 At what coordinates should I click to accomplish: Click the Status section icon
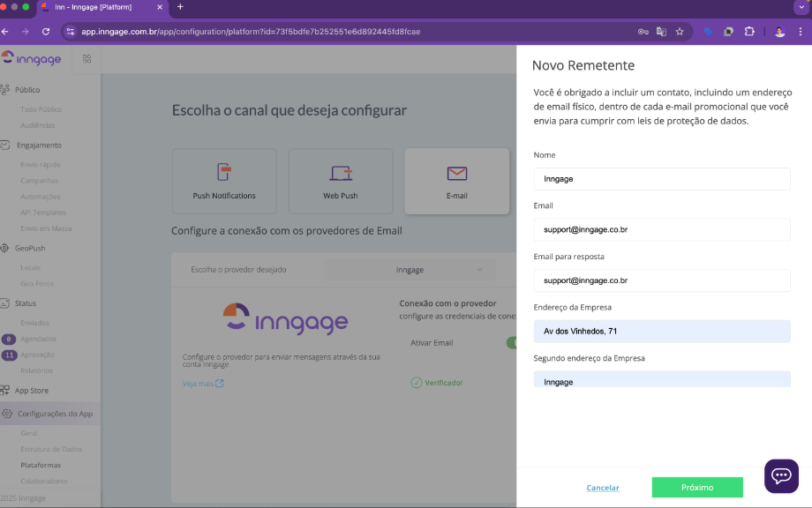point(4,303)
